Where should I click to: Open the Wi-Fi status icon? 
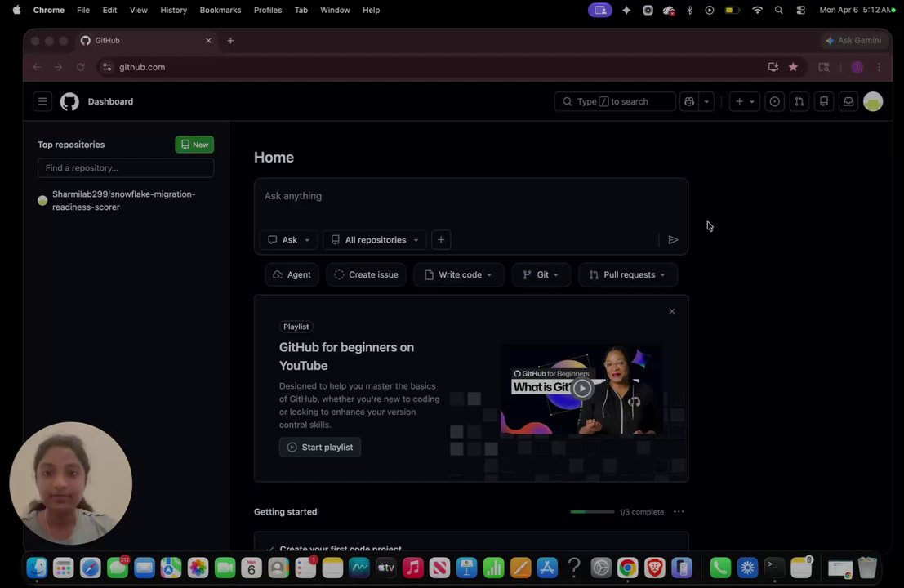[757, 10]
